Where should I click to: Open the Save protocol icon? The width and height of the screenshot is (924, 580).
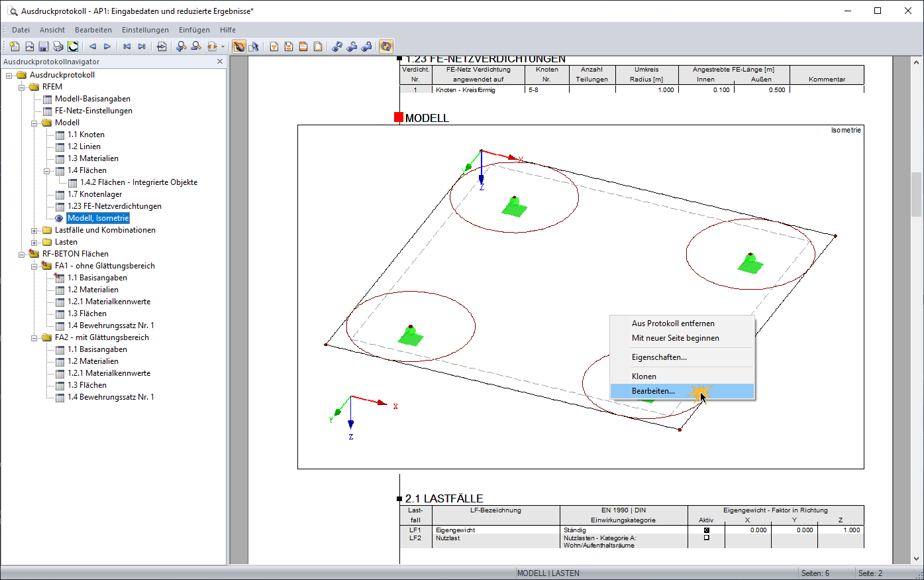43,46
